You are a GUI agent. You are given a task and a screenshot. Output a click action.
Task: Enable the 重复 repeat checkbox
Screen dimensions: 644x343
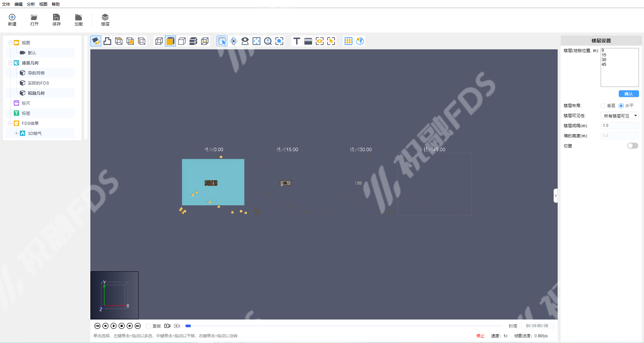coord(148,326)
